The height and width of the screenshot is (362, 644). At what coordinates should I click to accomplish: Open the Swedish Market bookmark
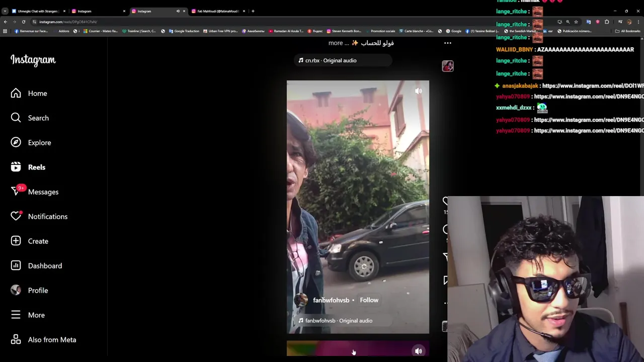520,31
